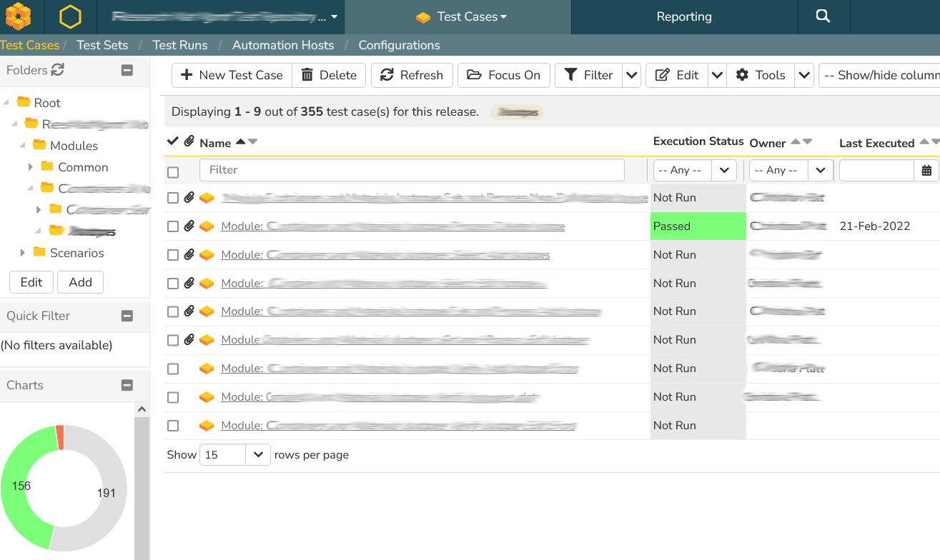The height and width of the screenshot is (560, 940).
Task: Click the Add folder button
Action: point(80,282)
